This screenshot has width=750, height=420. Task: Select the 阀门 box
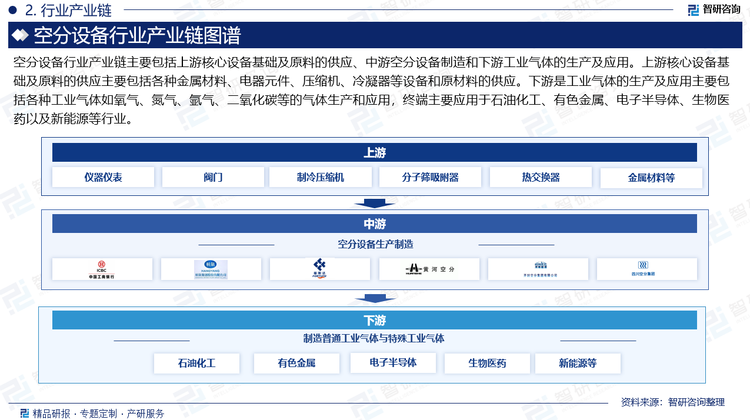(213, 177)
